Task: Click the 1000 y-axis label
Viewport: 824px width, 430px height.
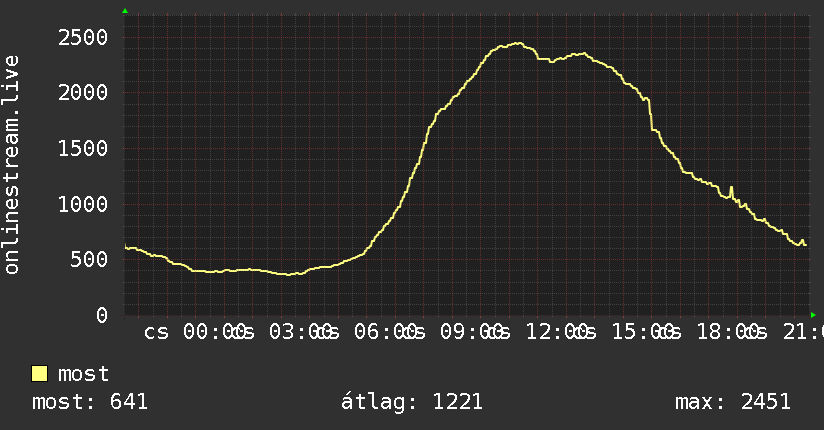Action: [x=83, y=204]
